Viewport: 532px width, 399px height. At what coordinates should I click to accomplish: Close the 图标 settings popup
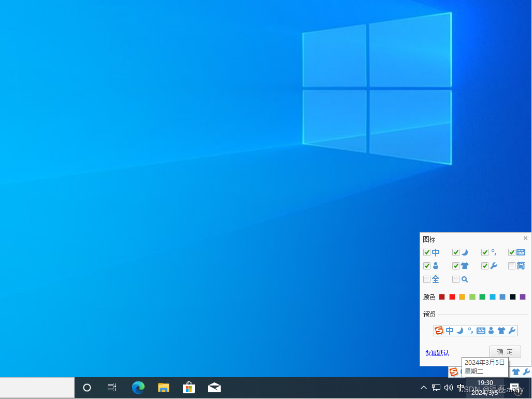(525, 238)
